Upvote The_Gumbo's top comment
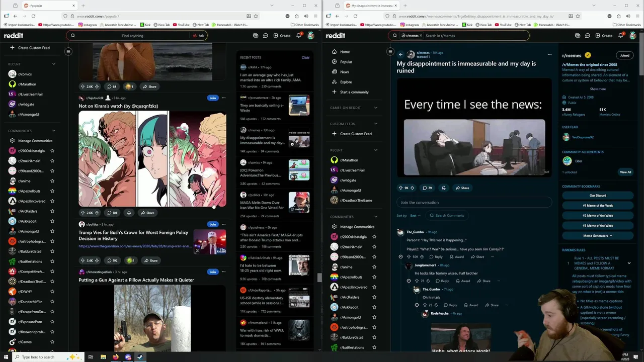The height and width of the screenshot is (362, 644). [x=409, y=257]
